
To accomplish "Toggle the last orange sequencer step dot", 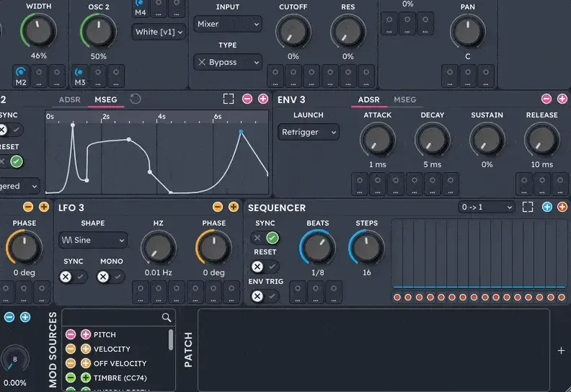I will tap(562, 298).
